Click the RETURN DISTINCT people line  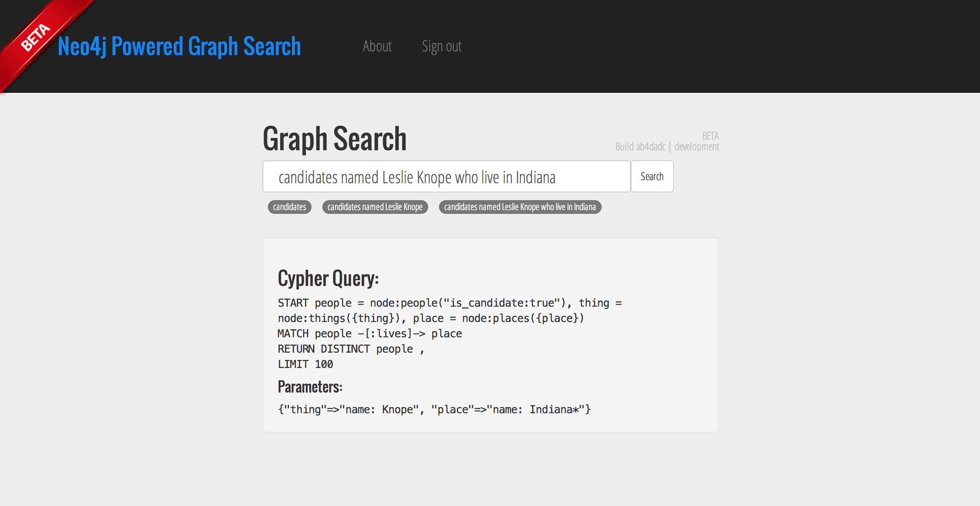[x=350, y=349]
